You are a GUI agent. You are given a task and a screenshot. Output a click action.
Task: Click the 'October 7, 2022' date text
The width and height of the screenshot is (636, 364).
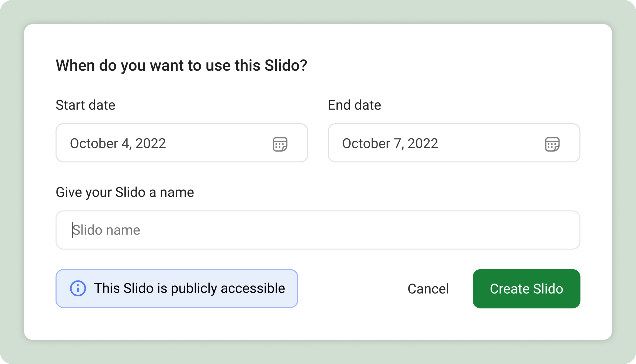tap(390, 143)
